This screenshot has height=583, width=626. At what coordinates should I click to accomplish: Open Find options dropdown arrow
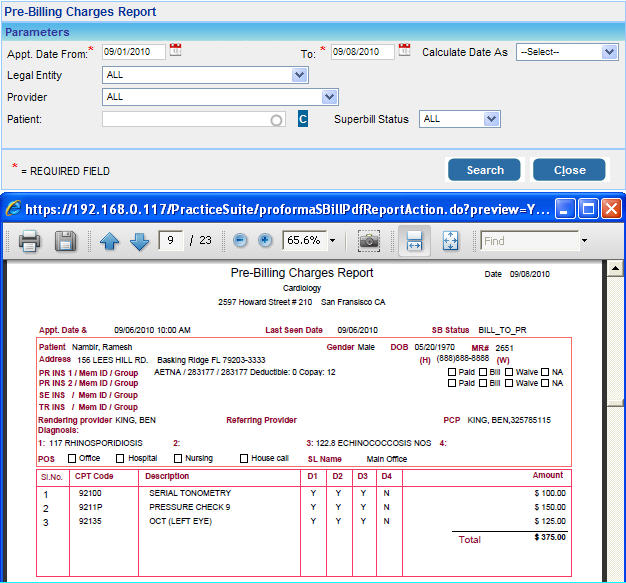click(x=584, y=240)
